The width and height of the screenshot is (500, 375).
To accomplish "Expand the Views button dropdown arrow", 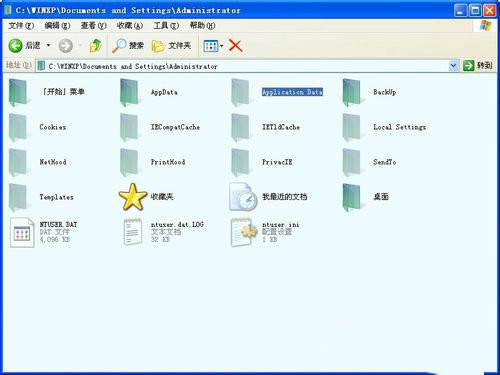I will [222, 46].
